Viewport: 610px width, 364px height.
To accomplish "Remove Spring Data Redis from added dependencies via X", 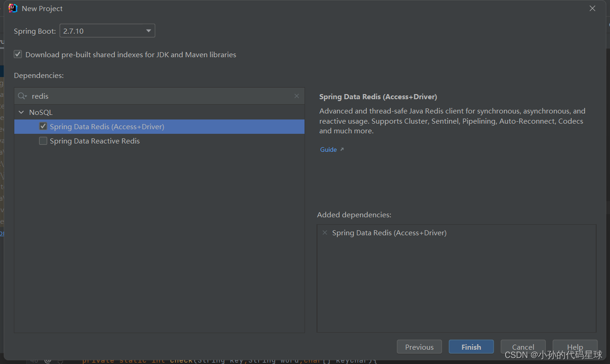I will [x=325, y=233].
